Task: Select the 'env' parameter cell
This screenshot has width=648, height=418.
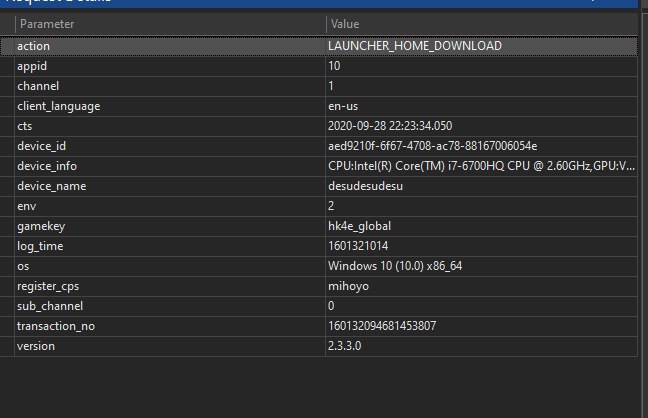Action: [170, 206]
